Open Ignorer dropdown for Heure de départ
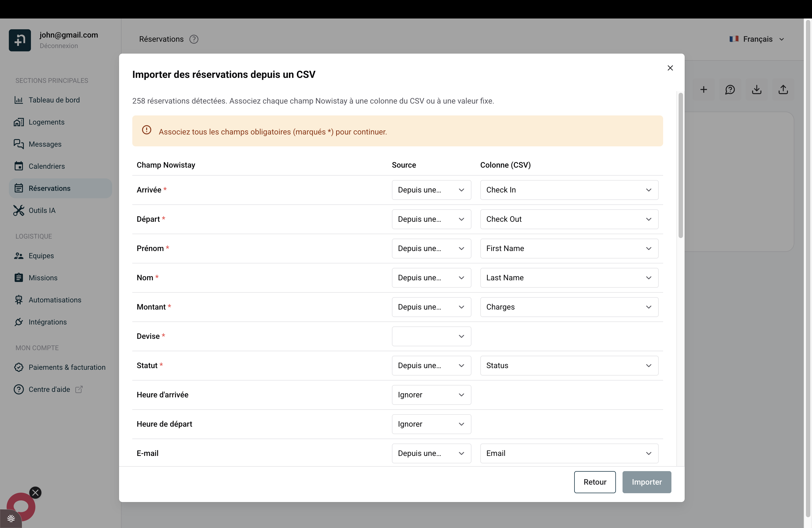This screenshot has width=812, height=528. click(431, 425)
